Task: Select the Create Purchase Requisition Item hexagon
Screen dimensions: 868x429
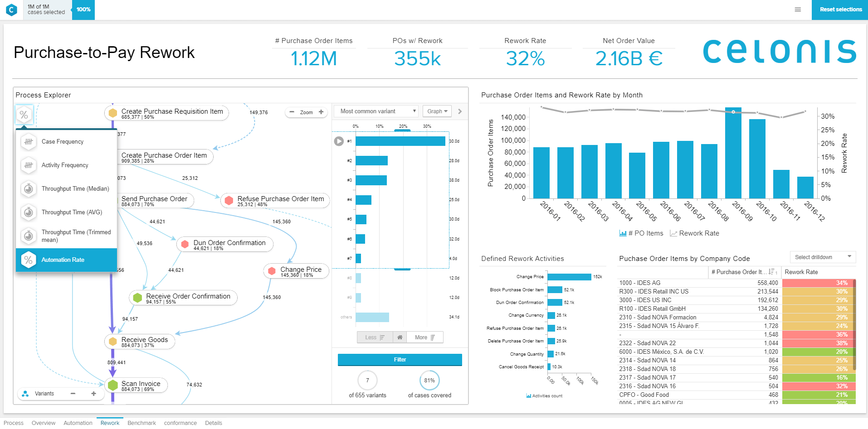Action: pyautogui.click(x=113, y=113)
